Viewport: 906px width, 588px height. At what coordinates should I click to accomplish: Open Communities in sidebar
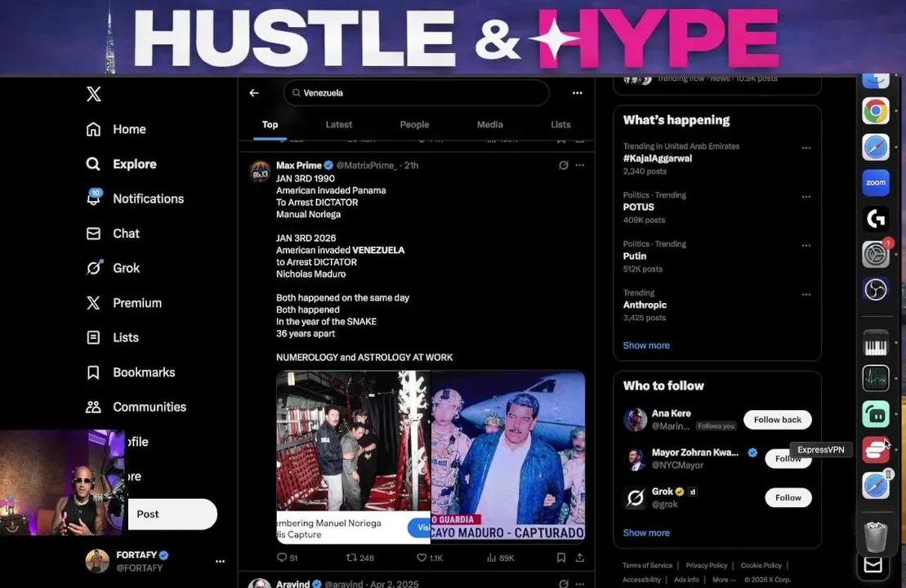click(136, 408)
